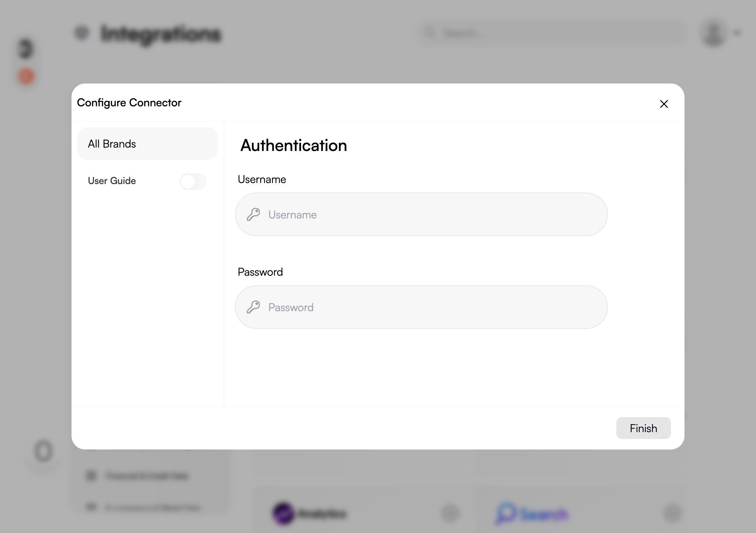Click the purple Analytics integration logo

pos(283,513)
